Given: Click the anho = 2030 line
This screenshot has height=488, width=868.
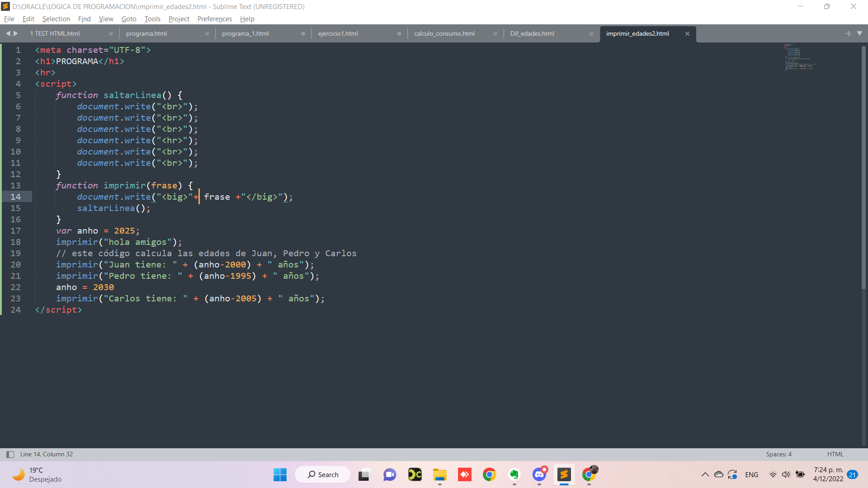Looking at the screenshot, I should (x=85, y=287).
